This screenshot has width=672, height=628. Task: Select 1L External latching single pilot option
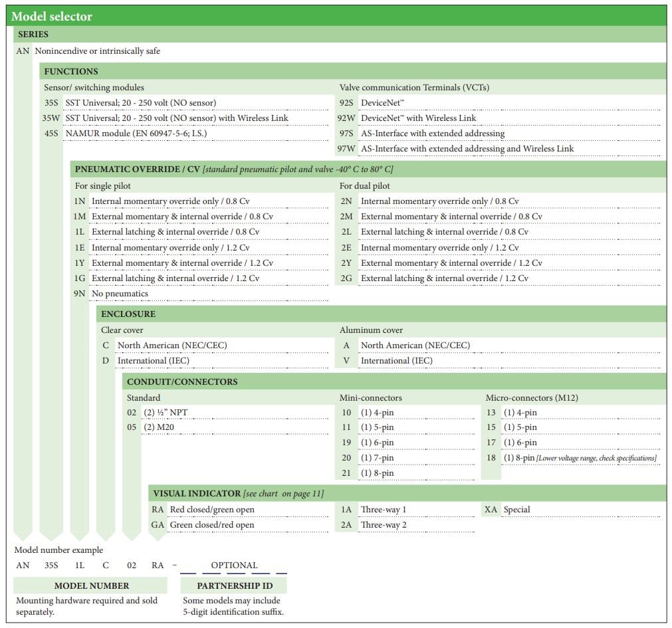(x=175, y=232)
